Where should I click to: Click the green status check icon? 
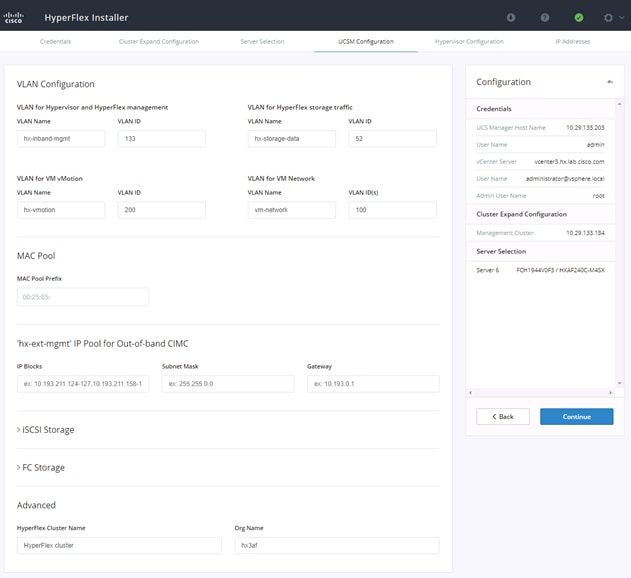click(x=579, y=17)
